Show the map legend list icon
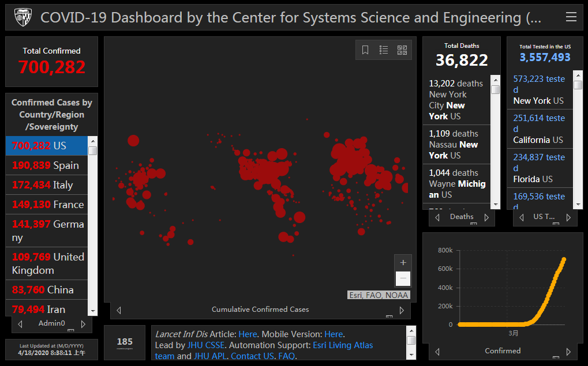The width and height of the screenshot is (588, 366). click(x=384, y=50)
